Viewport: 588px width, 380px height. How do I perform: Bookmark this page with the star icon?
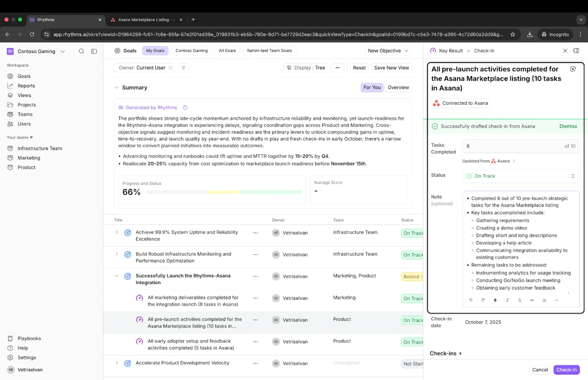click(513, 34)
